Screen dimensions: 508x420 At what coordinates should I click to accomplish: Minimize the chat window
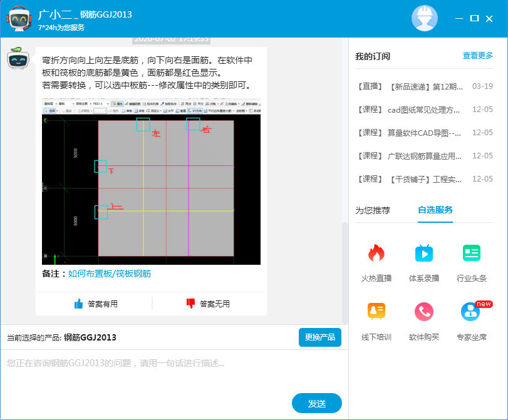point(459,18)
